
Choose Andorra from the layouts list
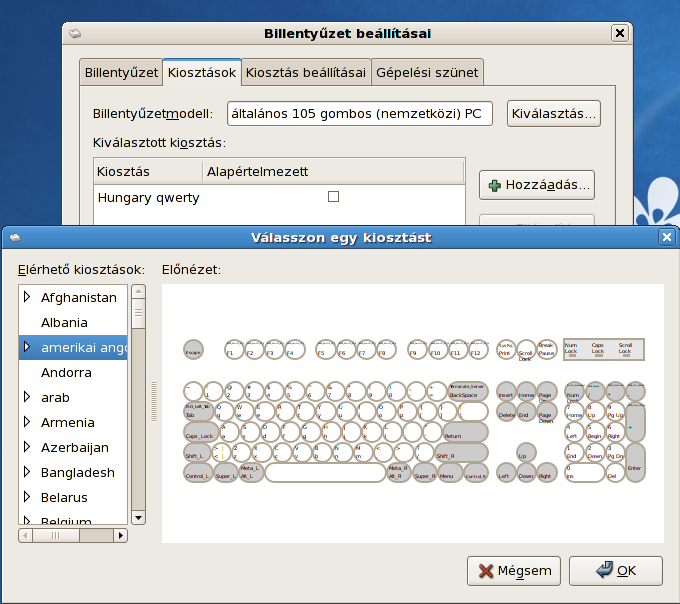(66, 372)
